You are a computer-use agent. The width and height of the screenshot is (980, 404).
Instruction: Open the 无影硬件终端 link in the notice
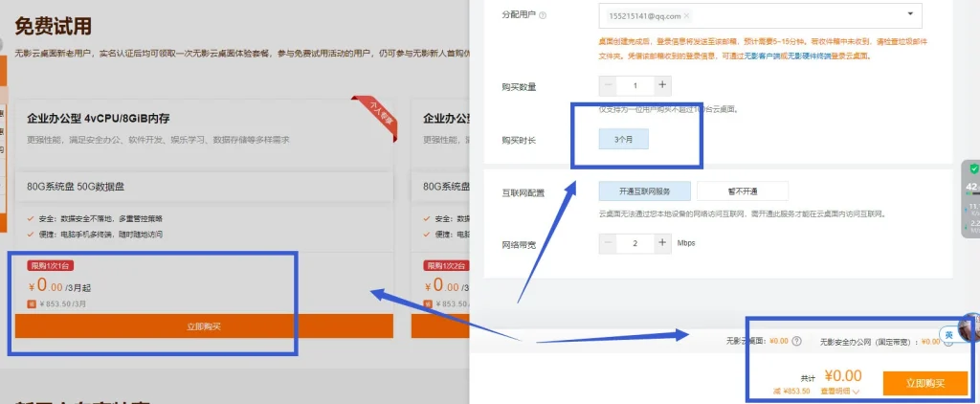810,56
